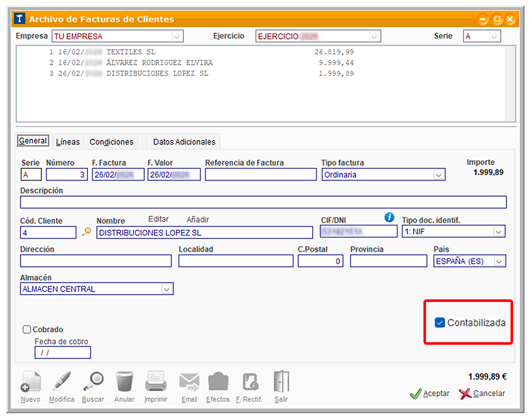Click the Nuevo invoice icon
The width and height of the screenshot is (532, 420).
(30, 383)
